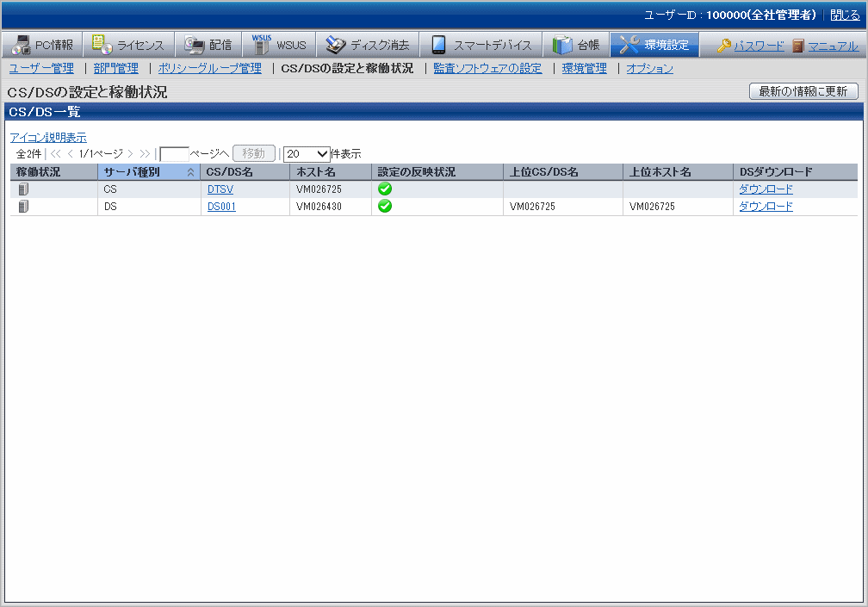Click the 環境設定 wrench tools icon
868x607 pixels.
[x=629, y=45]
